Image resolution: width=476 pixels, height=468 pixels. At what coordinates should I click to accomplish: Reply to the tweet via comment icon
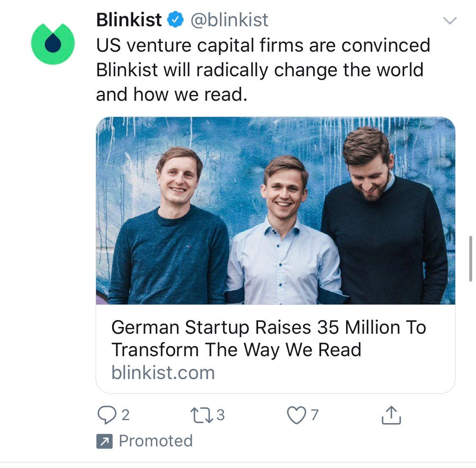pyautogui.click(x=107, y=415)
